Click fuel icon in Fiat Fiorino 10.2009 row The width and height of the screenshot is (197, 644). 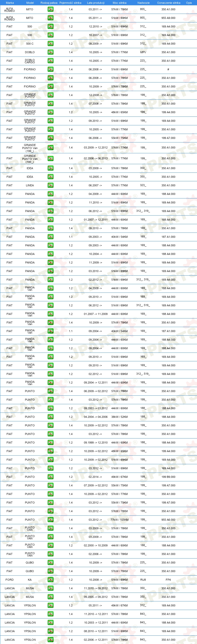coord(50,86)
